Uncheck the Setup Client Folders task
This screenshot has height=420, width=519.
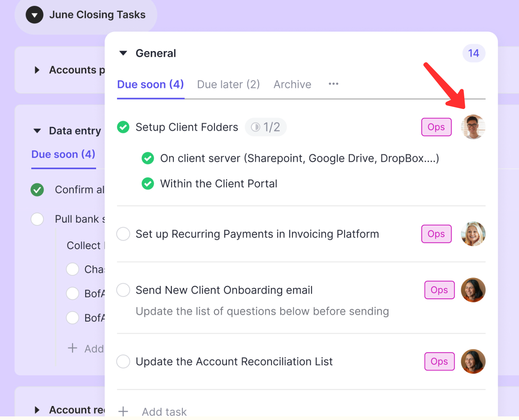tap(123, 127)
